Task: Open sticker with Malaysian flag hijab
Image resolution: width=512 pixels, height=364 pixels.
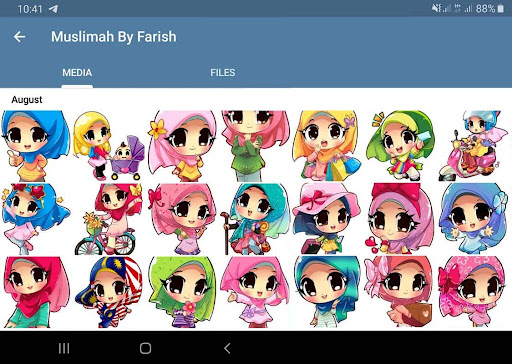Action: coord(109,292)
